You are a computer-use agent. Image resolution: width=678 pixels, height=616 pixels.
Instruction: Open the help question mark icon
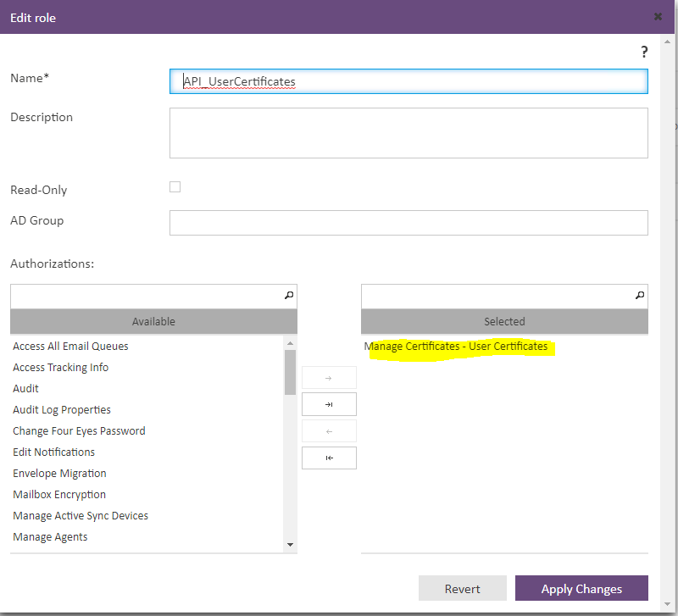[x=644, y=52]
